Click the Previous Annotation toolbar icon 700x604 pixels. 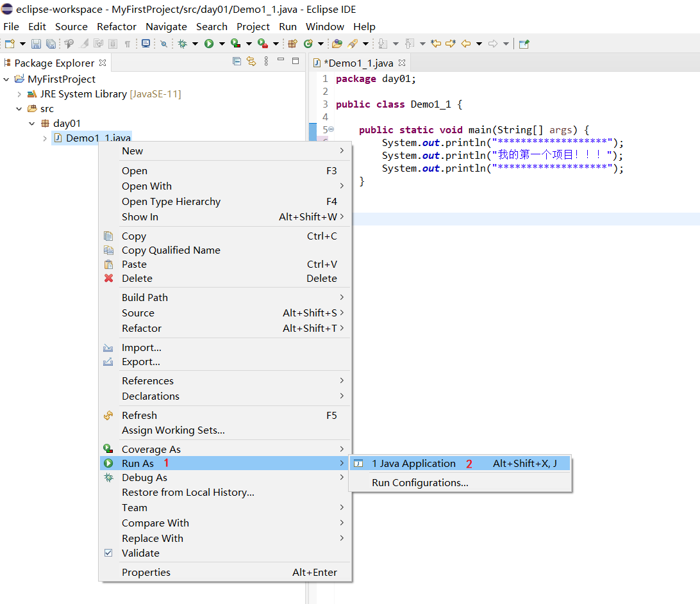(x=410, y=44)
